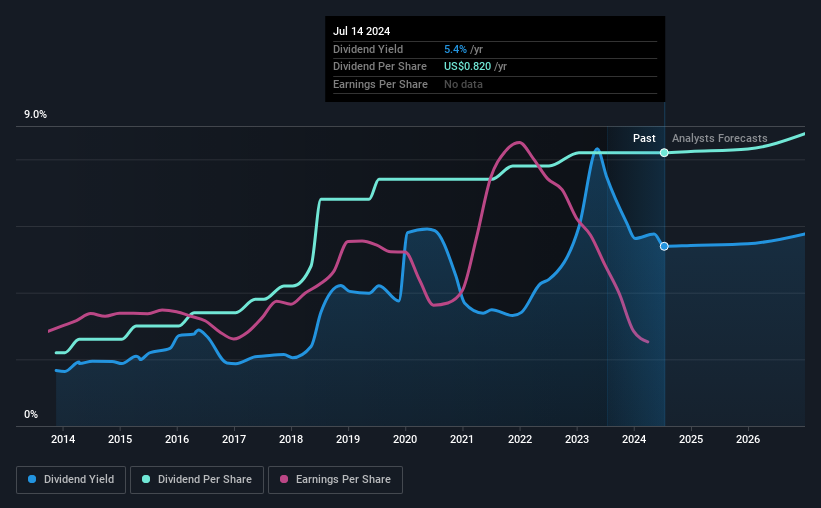Click the 2018 x-axis label

(x=291, y=439)
